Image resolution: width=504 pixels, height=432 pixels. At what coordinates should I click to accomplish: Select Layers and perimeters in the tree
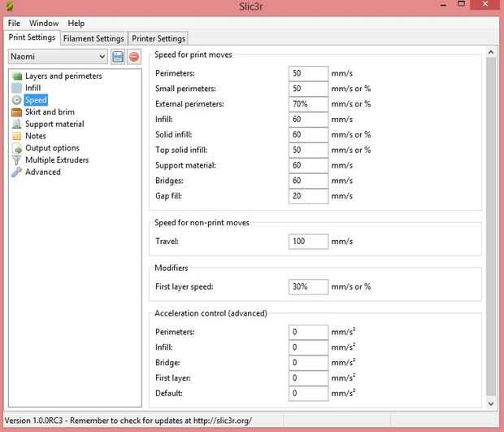click(x=63, y=76)
